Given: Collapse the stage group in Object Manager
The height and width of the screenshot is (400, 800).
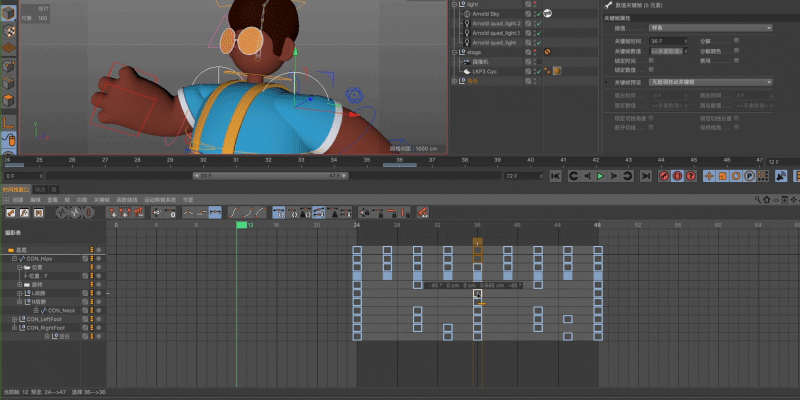Looking at the screenshot, I should 455,52.
